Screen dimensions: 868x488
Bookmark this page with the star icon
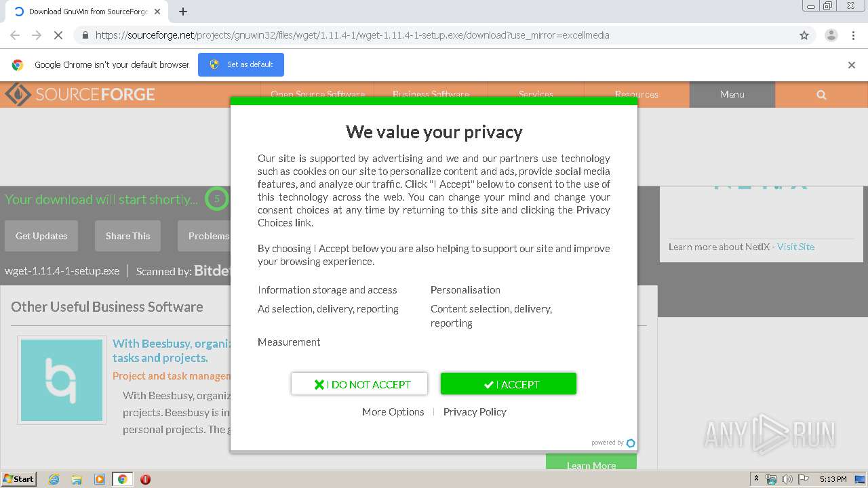[804, 35]
